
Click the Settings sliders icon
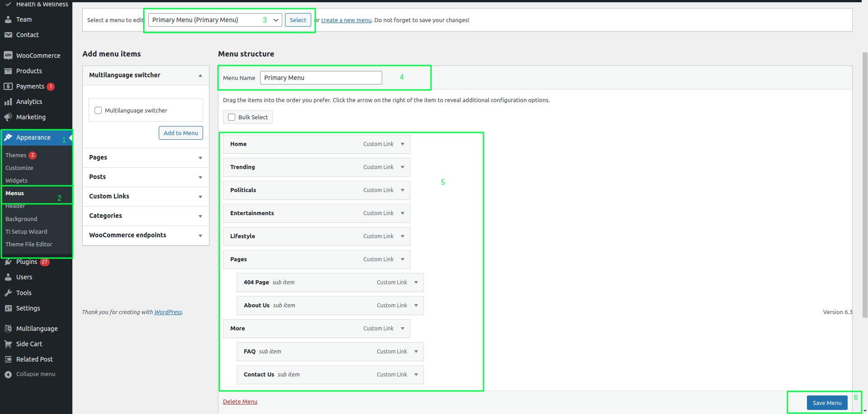pyautogui.click(x=8, y=308)
